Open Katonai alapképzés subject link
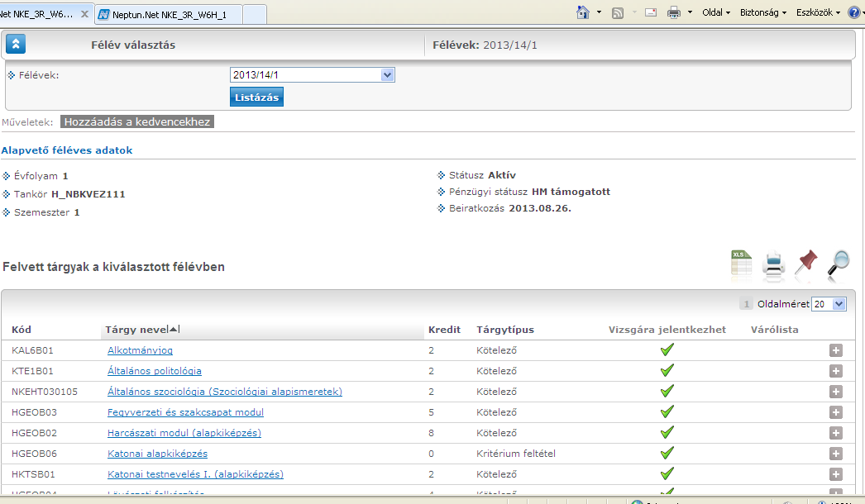This screenshot has height=504, width=865. (x=157, y=454)
